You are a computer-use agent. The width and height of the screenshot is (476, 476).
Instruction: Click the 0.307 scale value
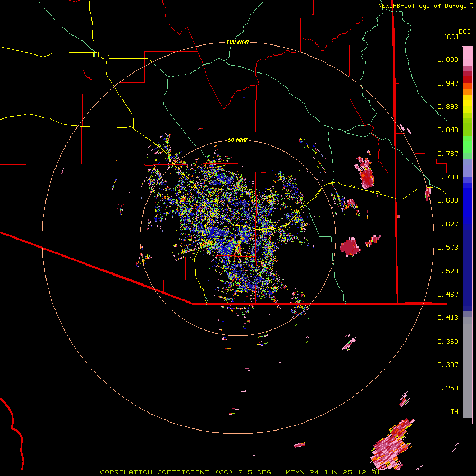click(448, 365)
